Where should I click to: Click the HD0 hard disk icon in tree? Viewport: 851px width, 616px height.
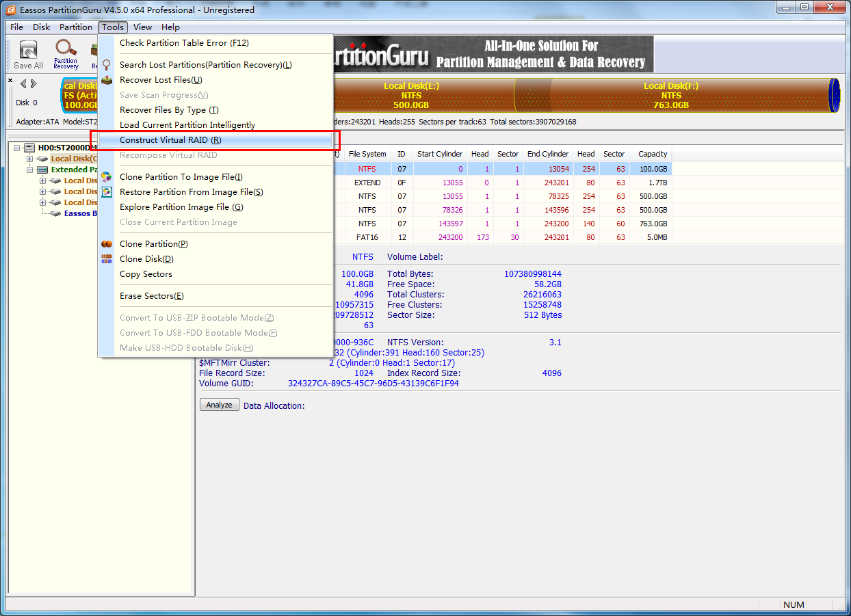pyautogui.click(x=29, y=148)
